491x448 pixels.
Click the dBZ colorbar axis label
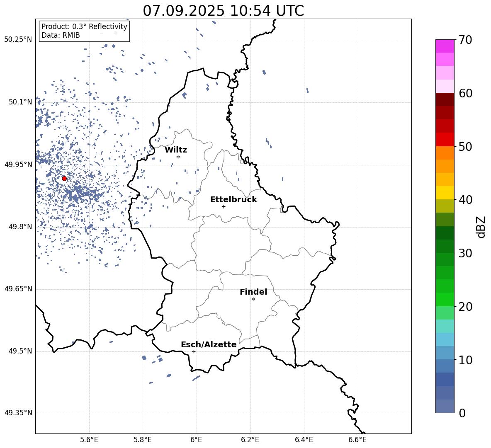481,227
